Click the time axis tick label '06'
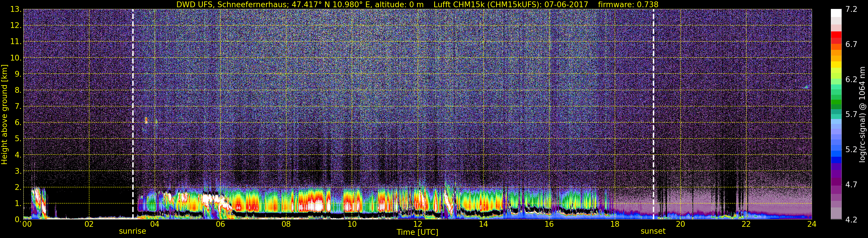 220,224
